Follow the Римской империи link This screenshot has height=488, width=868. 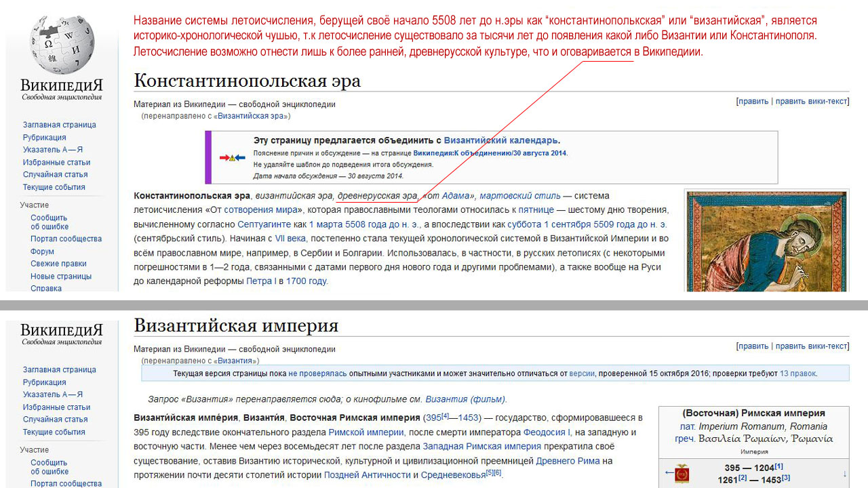click(x=366, y=432)
